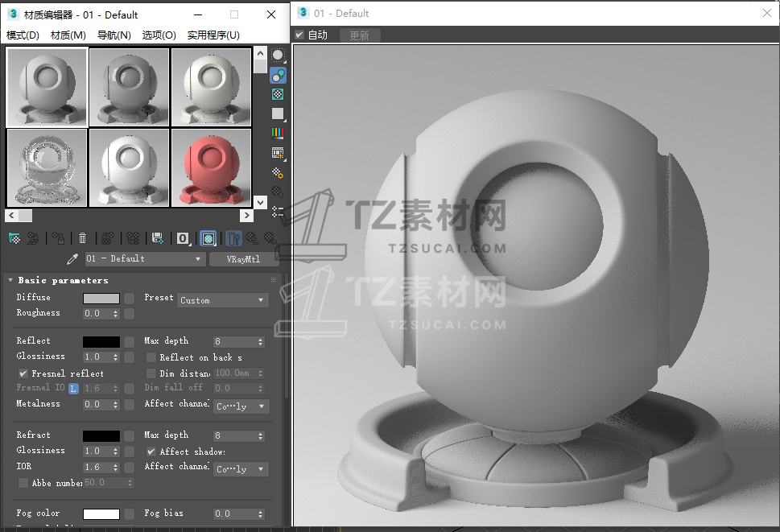This screenshot has width=780, height=532.
Task: Open the 01 - Default material name dropdown
Action: pyautogui.click(x=145, y=259)
